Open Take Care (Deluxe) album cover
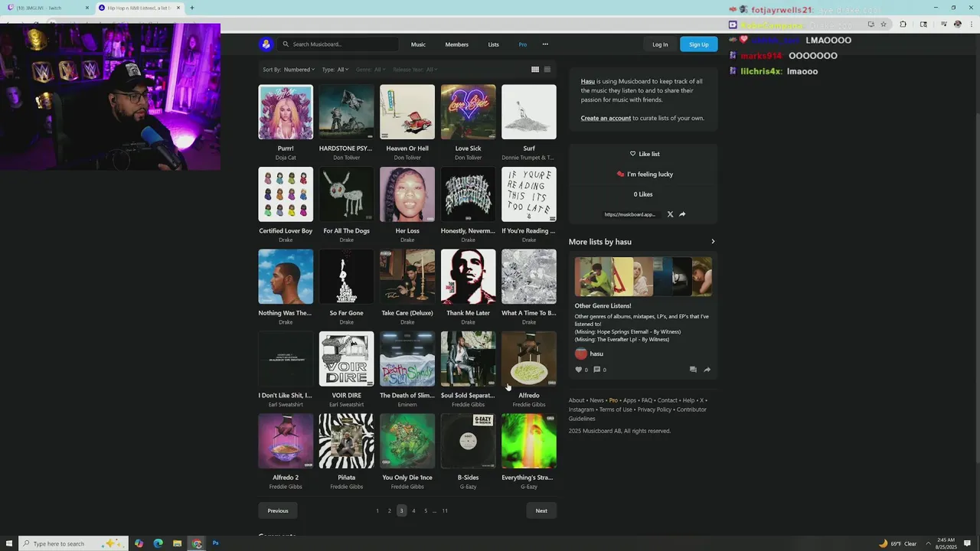Screen dimensions: 980x551 click(x=407, y=276)
